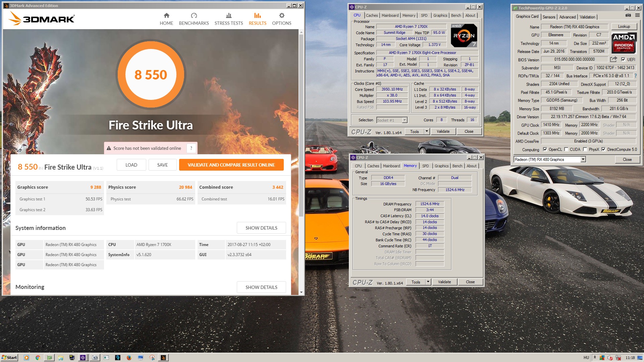The image size is (644, 362).
Task: Click VALIDATE AND COMPARE RESULT ONLINE
Action: pos(231,165)
